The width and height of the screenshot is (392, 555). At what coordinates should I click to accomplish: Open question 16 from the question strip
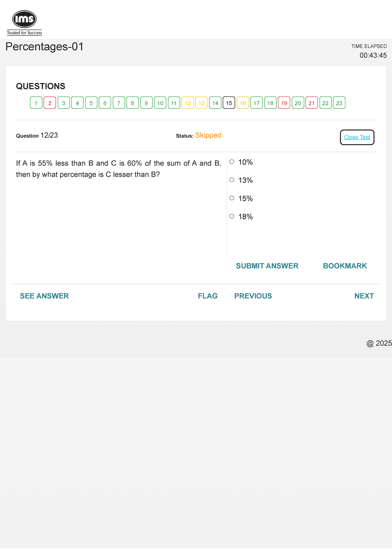243,103
